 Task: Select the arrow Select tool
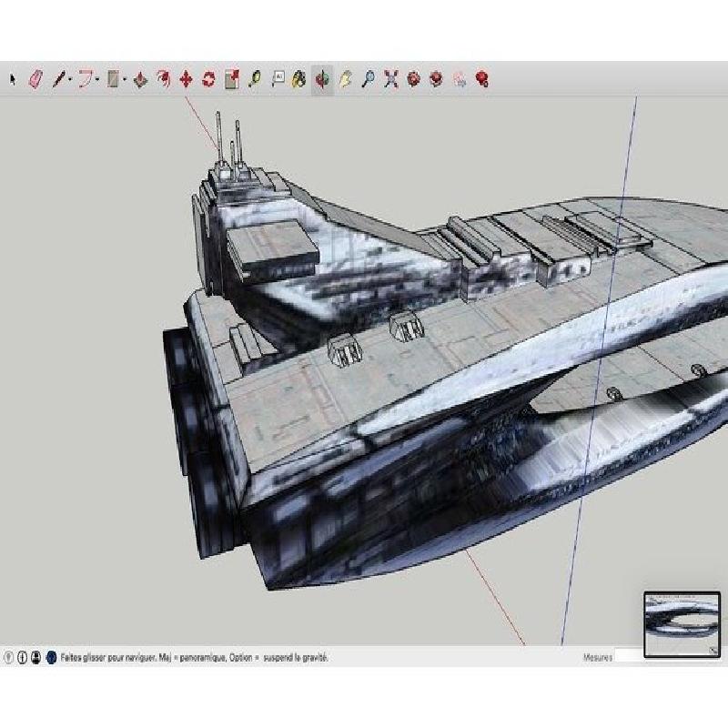(13, 79)
